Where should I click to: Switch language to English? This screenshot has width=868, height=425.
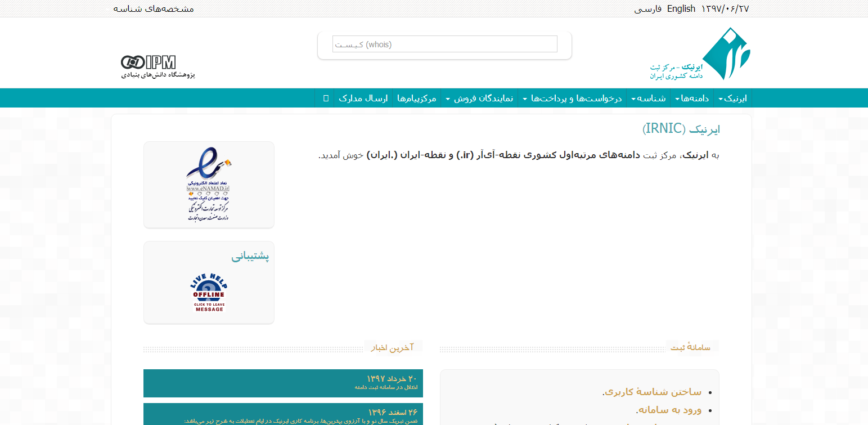point(681,9)
